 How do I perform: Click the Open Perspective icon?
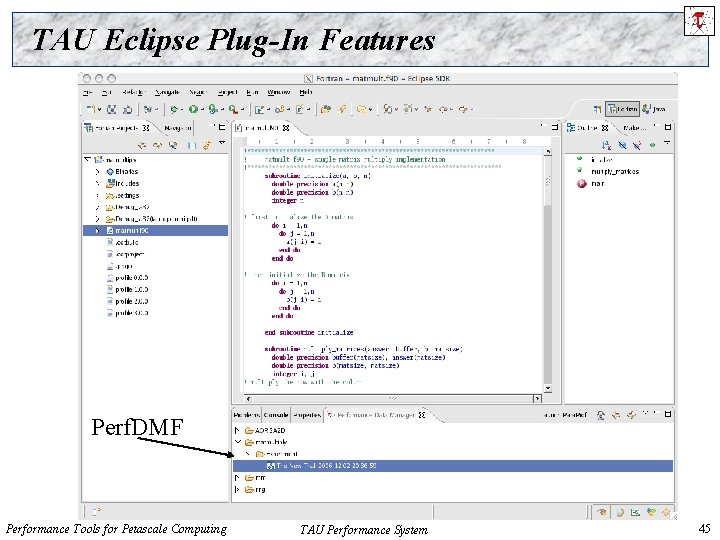597,109
